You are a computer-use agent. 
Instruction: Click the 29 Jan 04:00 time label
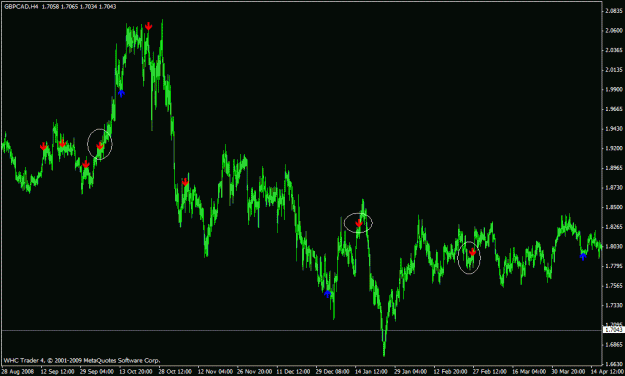pyautogui.click(x=411, y=372)
